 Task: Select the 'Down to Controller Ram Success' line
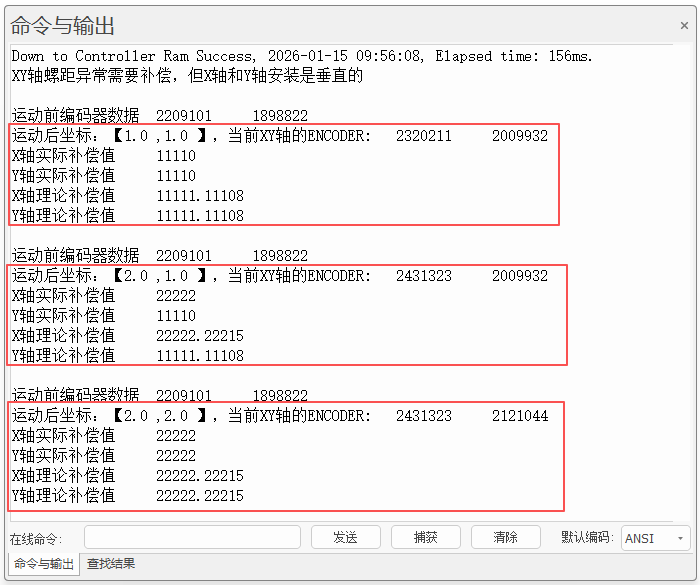[302, 56]
